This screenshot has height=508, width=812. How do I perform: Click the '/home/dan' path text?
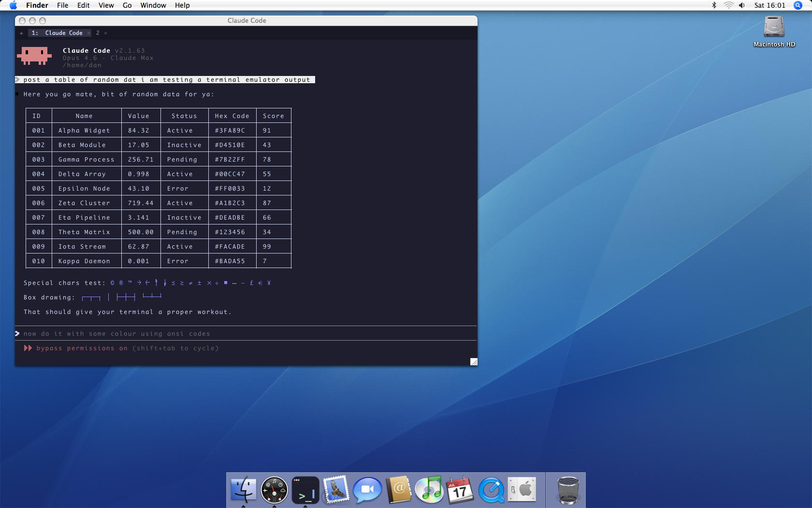(82, 65)
